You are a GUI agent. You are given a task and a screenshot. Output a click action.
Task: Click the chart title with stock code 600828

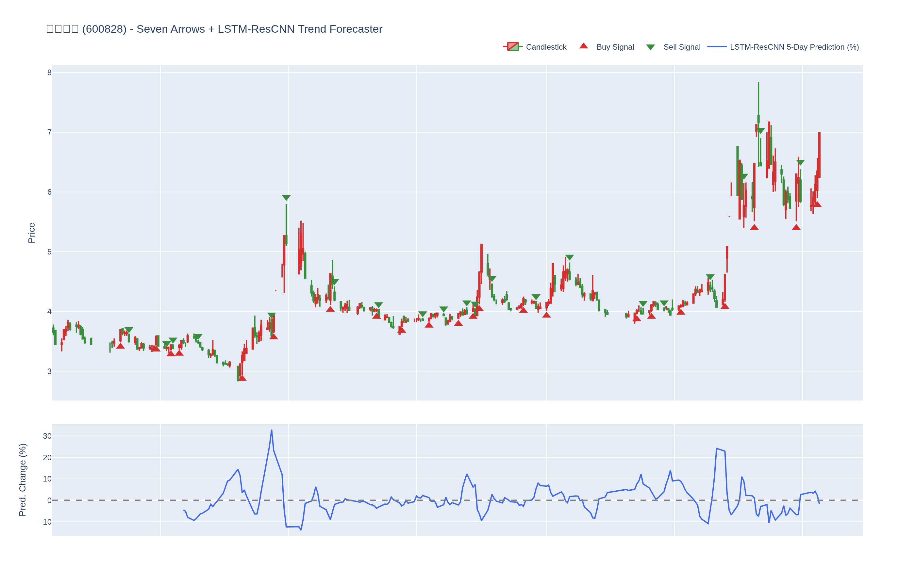tap(214, 29)
